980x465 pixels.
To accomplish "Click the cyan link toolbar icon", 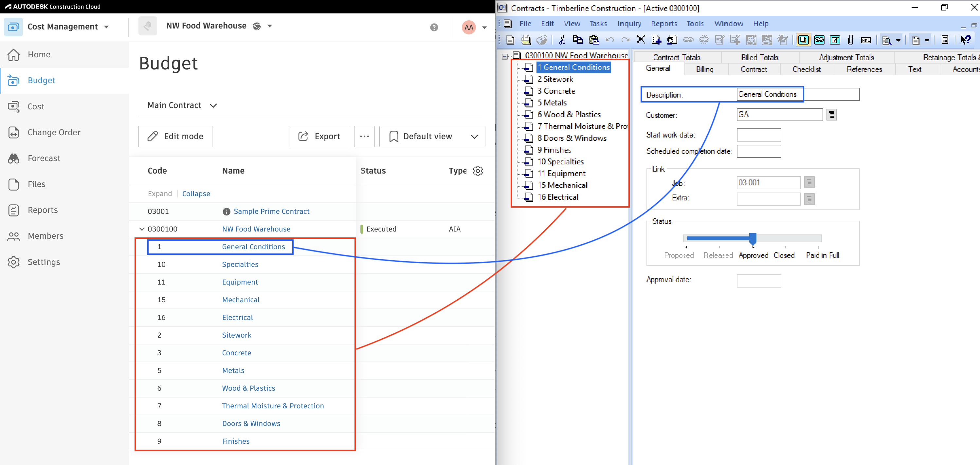I will point(819,40).
